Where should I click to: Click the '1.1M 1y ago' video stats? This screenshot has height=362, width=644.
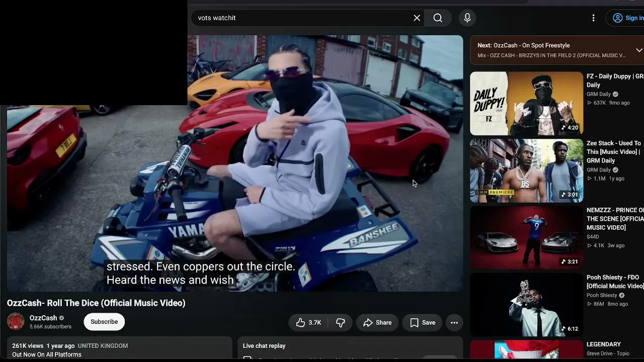click(606, 178)
